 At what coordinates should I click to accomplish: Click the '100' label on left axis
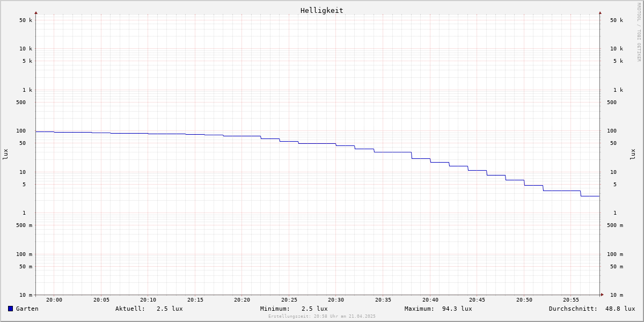21,131
